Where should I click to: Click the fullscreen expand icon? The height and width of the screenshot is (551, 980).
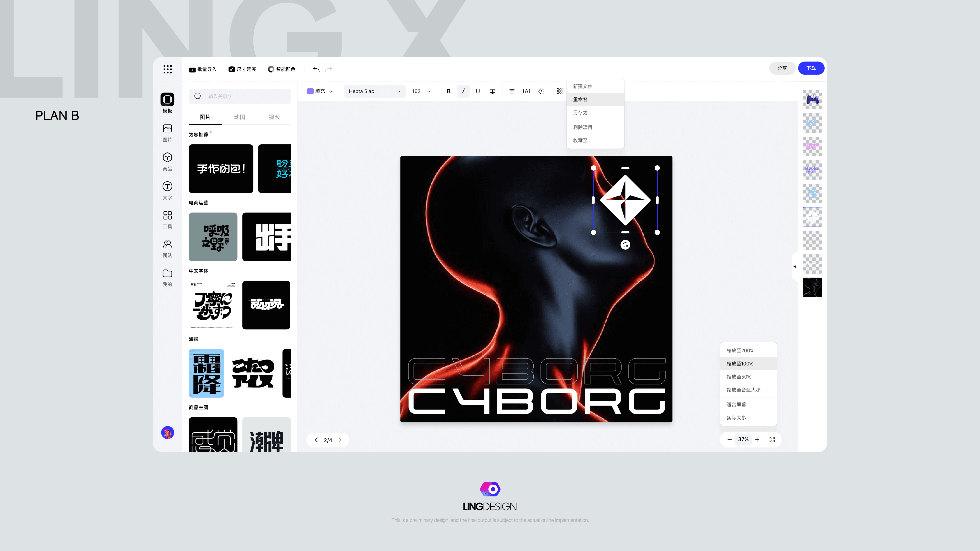click(772, 440)
